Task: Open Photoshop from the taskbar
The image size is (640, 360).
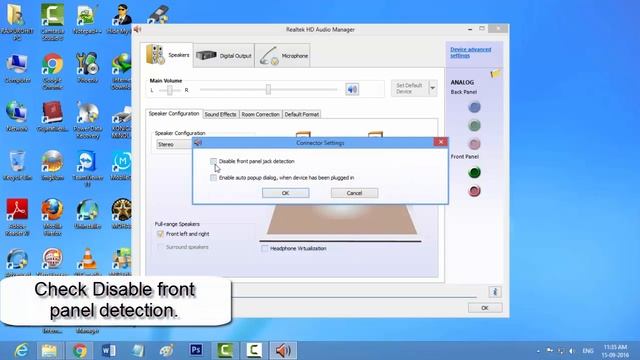Action: coord(196,350)
